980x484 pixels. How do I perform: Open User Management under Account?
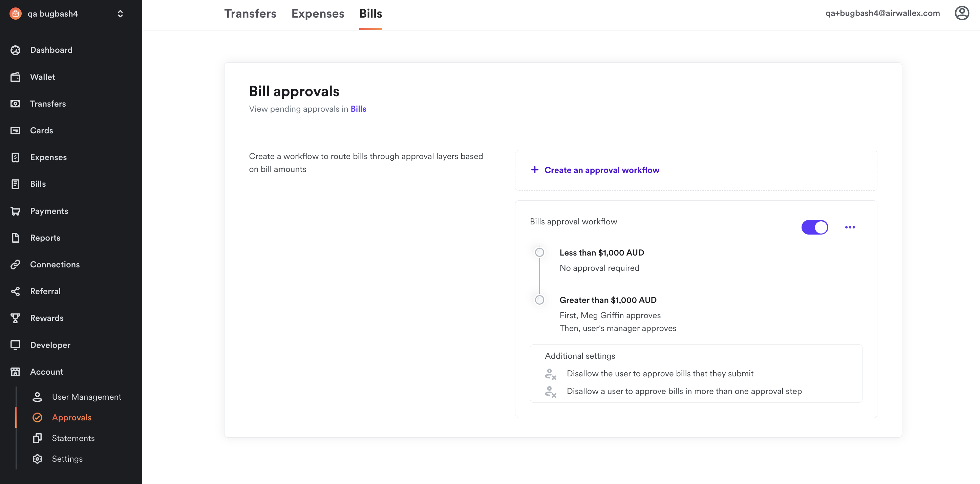[87, 397]
